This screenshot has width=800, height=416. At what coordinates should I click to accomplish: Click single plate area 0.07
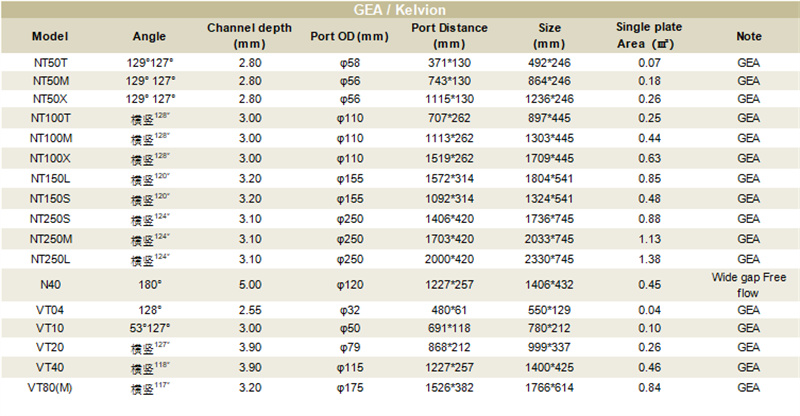pyautogui.click(x=649, y=63)
